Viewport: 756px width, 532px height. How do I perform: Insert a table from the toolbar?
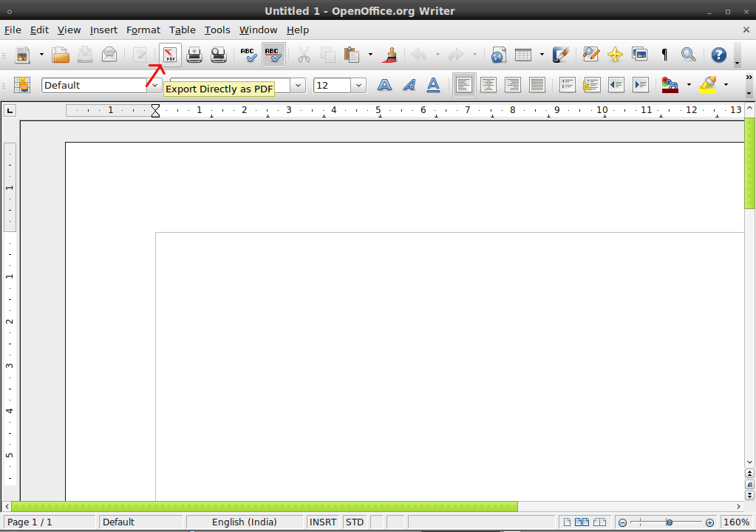click(522, 55)
